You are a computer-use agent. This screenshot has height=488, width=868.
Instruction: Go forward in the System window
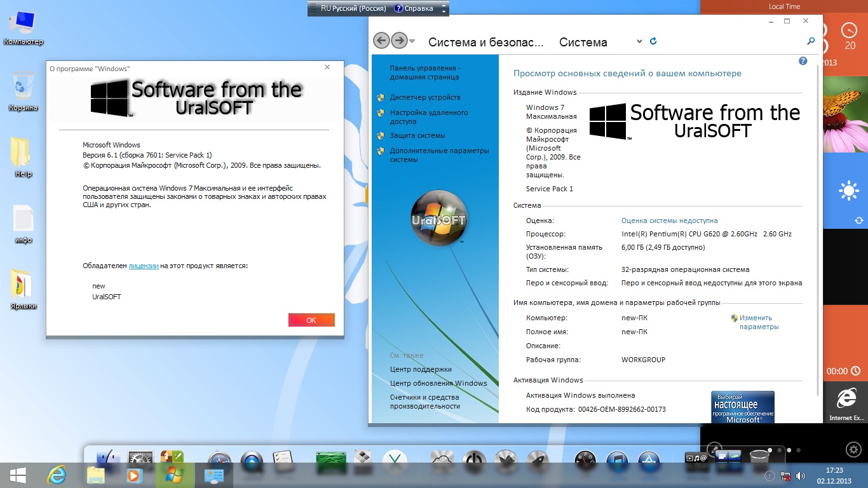[x=399, y=41]
